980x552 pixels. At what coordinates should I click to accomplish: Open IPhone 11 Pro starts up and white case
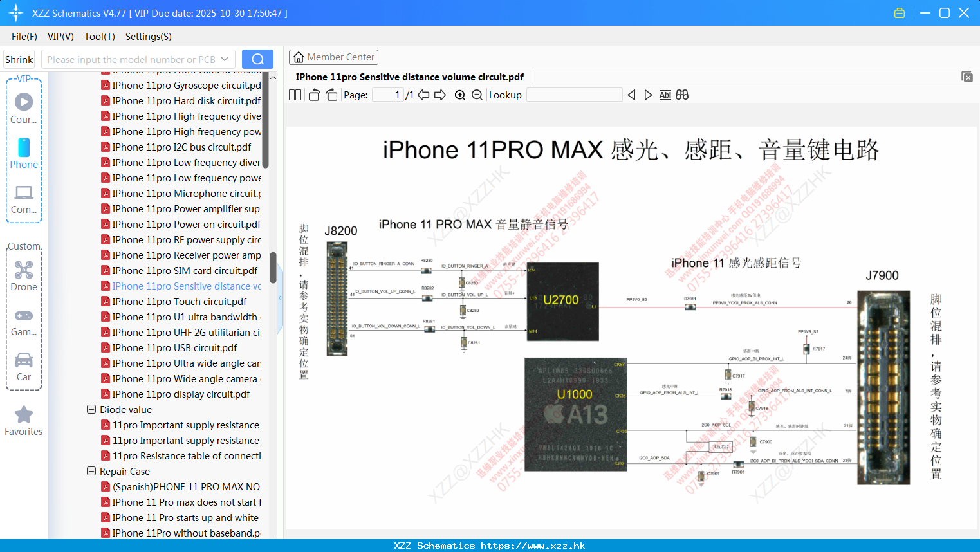[x=180, y=517]
